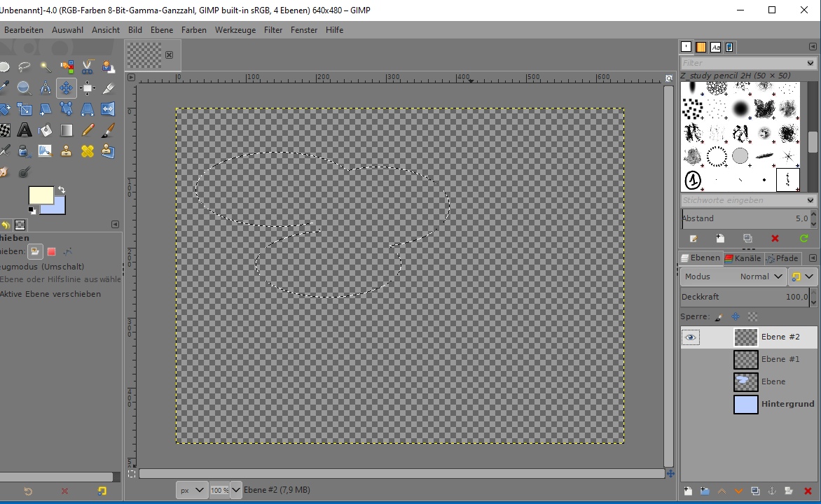Screen dimensions: 821x504
Task: Anchor the floating layer
Action: tap(772, 491)
